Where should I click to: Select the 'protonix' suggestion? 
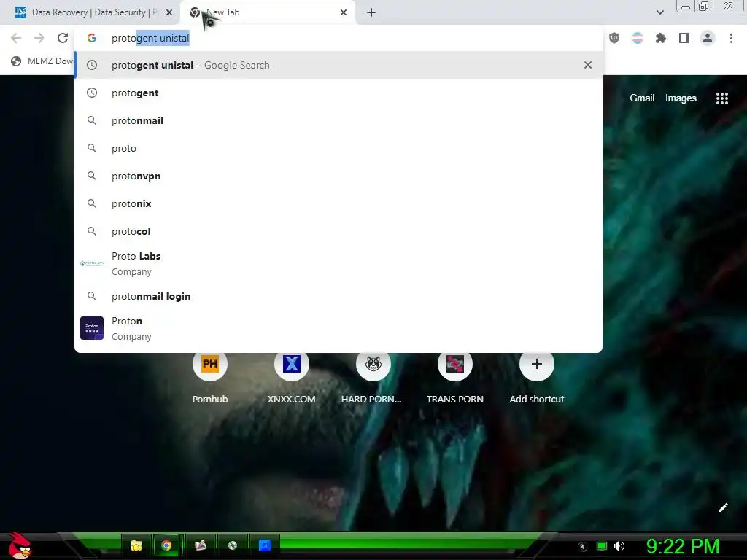point(338,203)
